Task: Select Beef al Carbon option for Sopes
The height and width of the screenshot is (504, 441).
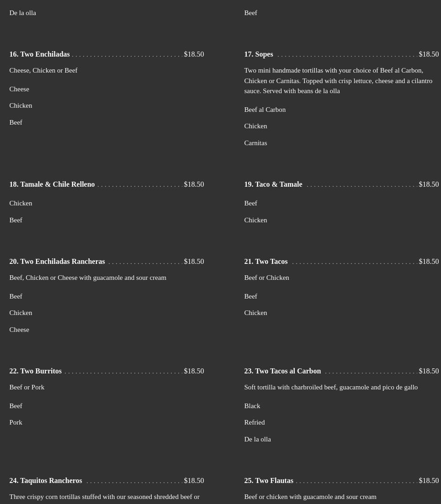Action: coord(265,110)
